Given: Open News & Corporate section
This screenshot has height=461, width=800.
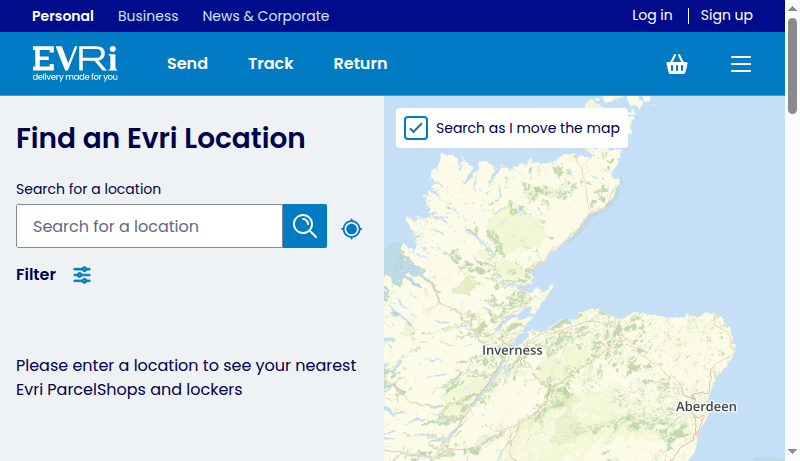Looking at the screenshot, I should click(265, 16).
